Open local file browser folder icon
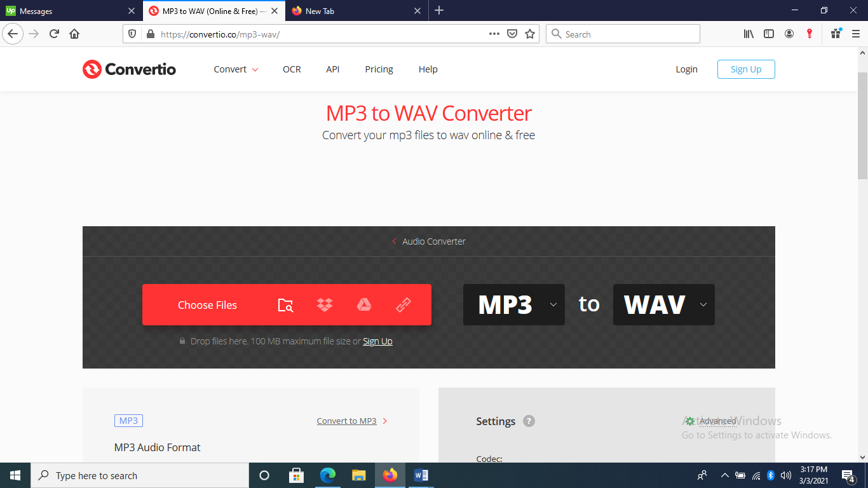 click(286, 305)
